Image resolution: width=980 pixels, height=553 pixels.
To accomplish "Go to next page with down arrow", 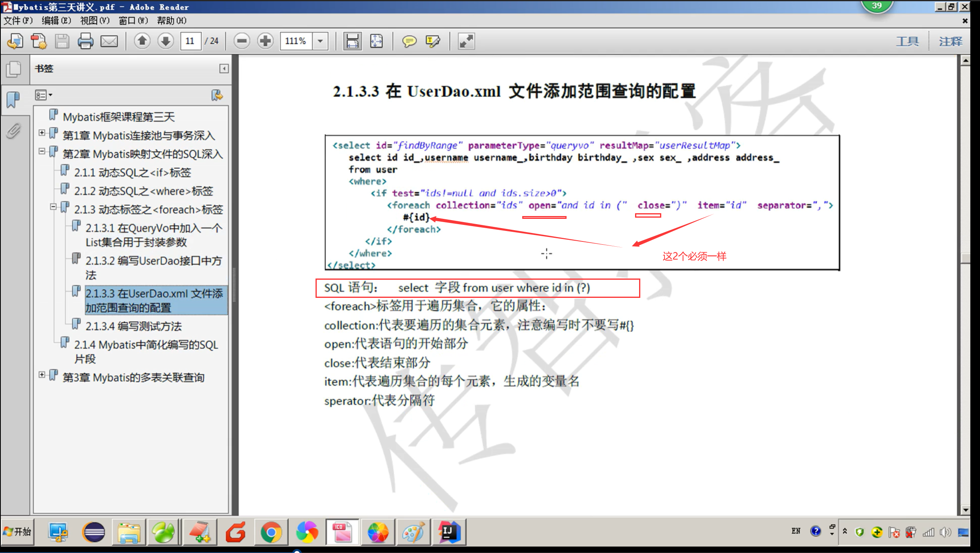I will click(x=166, y=41).
